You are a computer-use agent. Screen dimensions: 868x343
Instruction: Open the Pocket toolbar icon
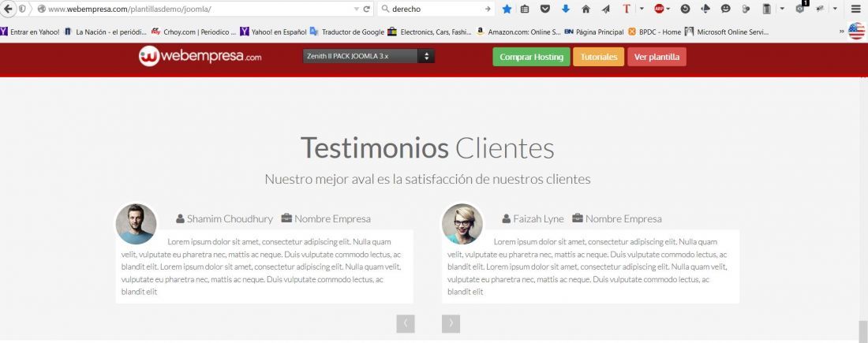545,9
